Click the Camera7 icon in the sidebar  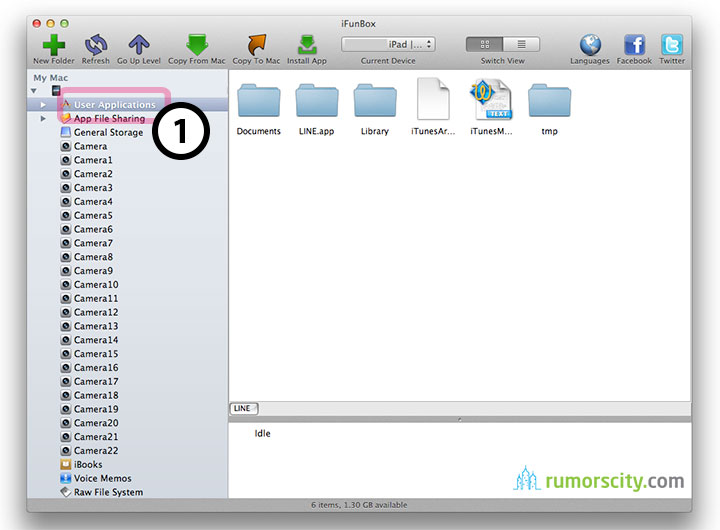[x=66, y=243]
